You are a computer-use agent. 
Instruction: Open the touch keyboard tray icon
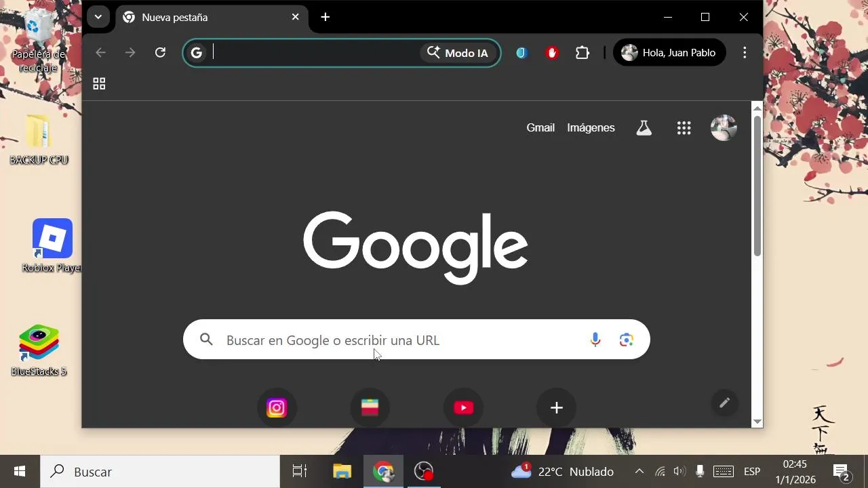[723, 471]
